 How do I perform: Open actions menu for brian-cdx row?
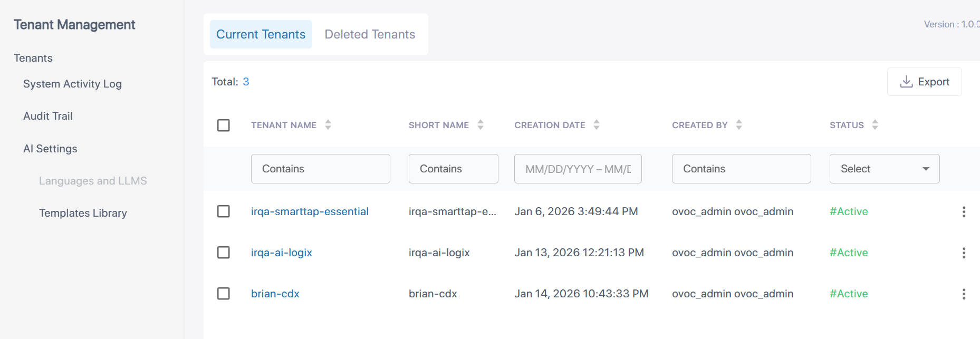click(964, 294)
